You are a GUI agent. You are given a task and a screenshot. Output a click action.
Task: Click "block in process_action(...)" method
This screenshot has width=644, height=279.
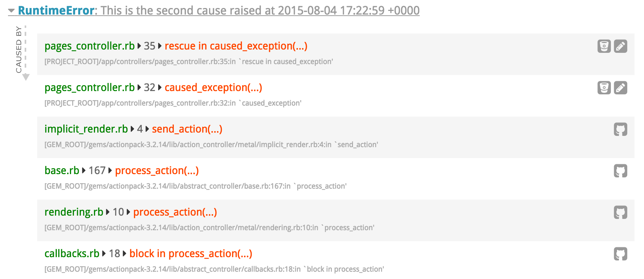(191, 254)
